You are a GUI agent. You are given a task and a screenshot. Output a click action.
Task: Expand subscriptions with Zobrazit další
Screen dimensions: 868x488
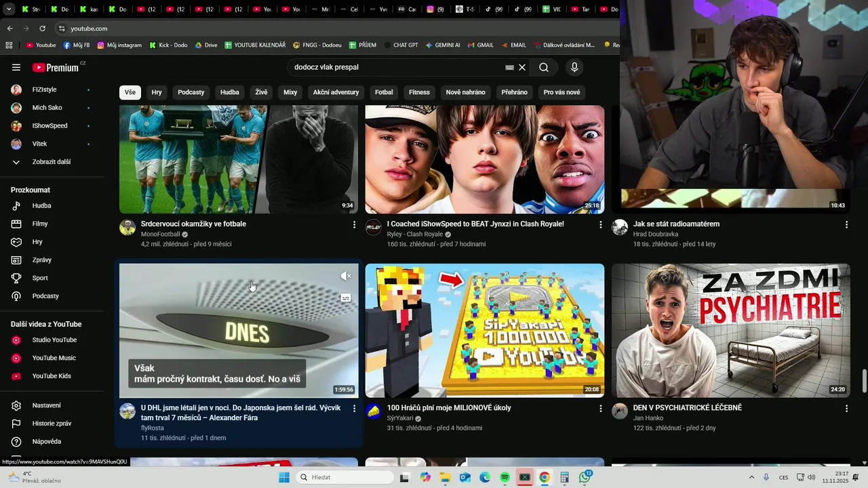[52, 162]
